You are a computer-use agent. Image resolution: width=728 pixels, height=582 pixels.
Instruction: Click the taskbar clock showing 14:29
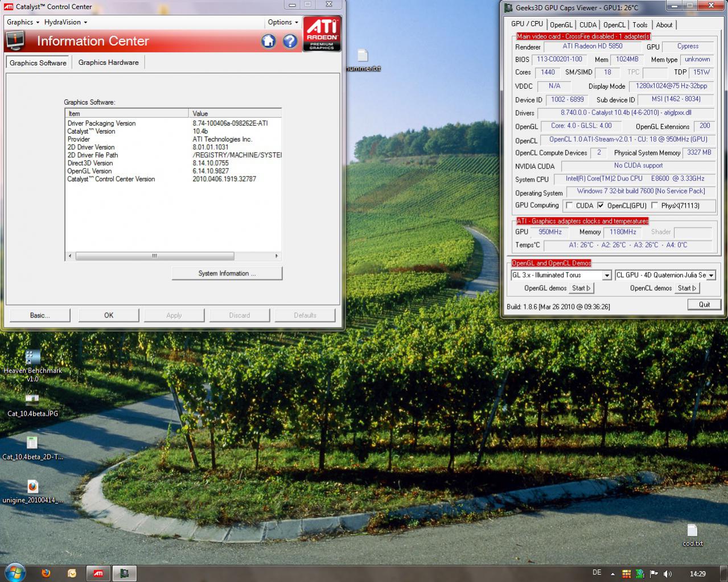coord(697,573)
